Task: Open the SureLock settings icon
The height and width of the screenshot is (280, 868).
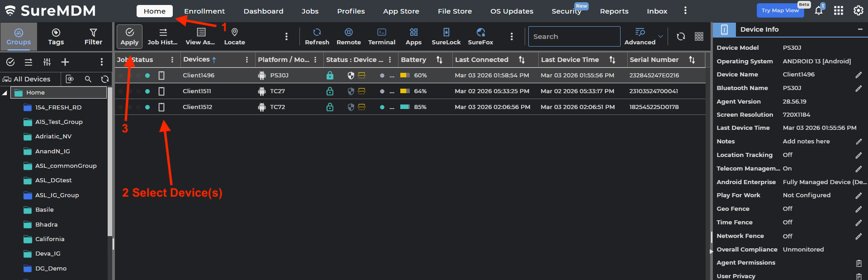Action: pyautogui.click(x=446, y=36)
